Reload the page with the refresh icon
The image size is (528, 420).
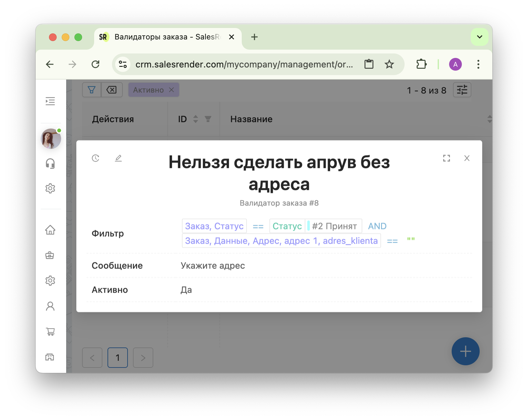tap(95, 64)
